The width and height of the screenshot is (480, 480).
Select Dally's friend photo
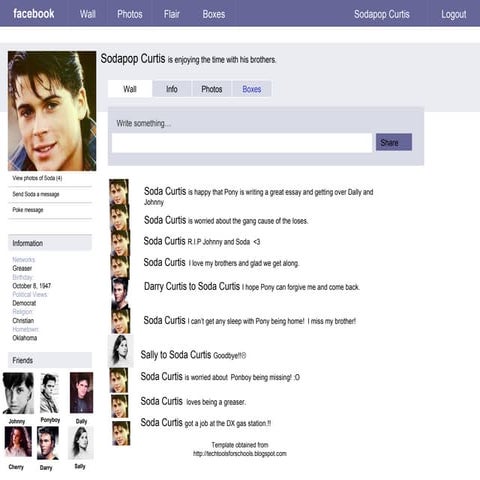coord(81,393)
